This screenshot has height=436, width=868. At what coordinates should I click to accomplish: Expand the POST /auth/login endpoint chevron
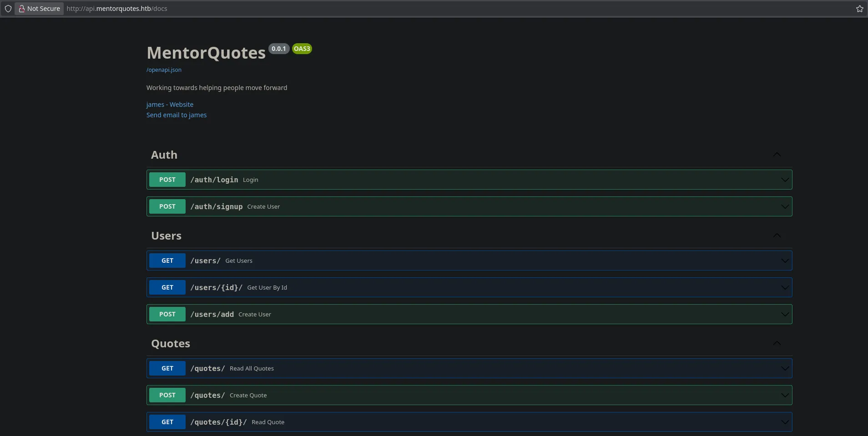785,180
